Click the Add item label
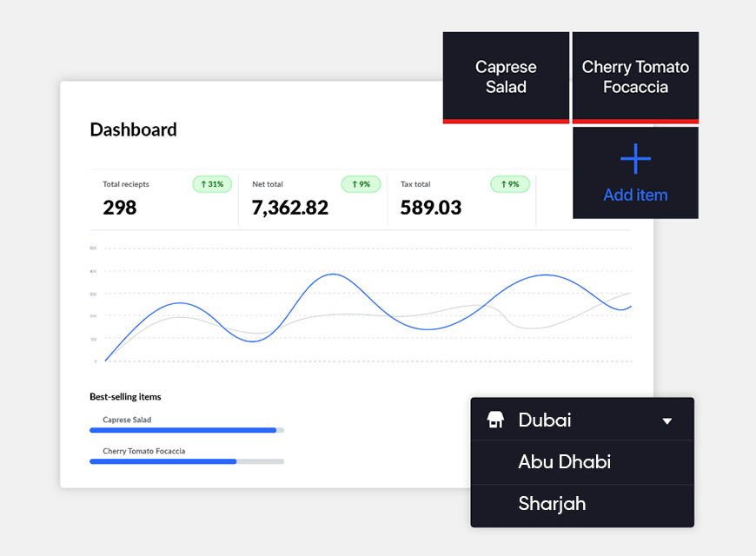756x556 pixels. [x=635, y=195]
